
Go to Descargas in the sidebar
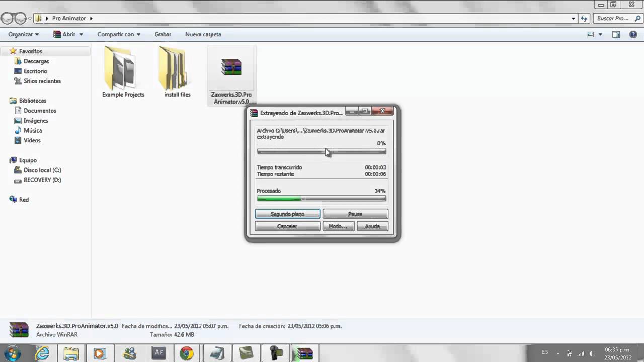tap(36, 61)
